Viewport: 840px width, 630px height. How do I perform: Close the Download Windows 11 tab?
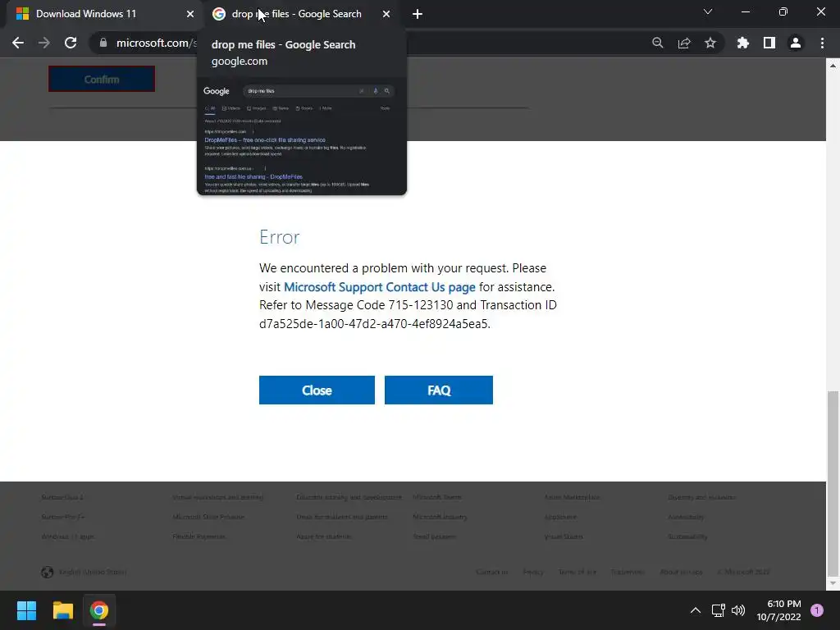[x=190, y=14]
